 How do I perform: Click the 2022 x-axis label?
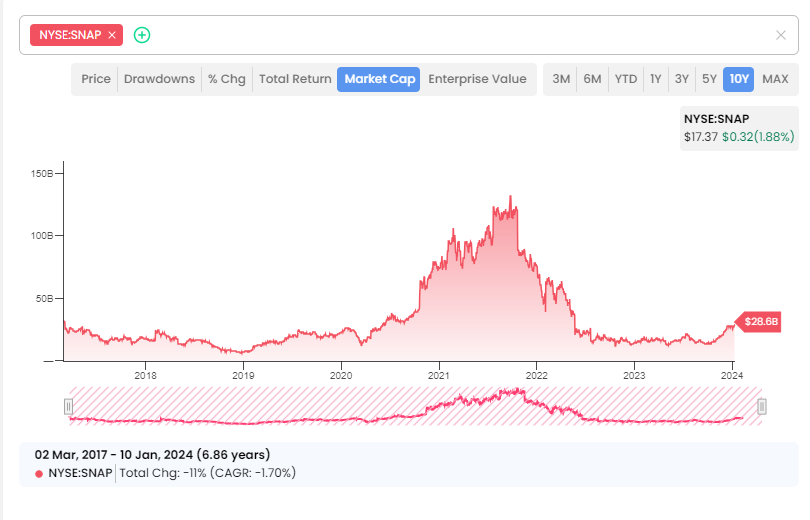(x=536, y=376)
